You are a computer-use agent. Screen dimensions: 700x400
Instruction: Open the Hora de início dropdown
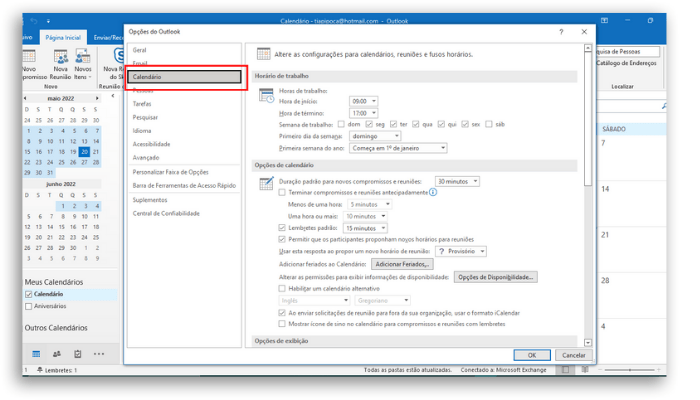[363, 101]
